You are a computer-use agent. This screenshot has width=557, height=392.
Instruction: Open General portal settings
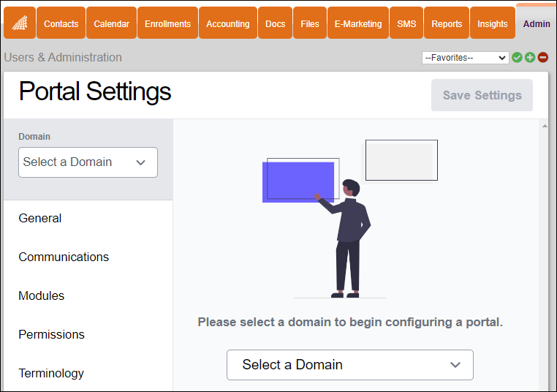[x=40, y=218]
